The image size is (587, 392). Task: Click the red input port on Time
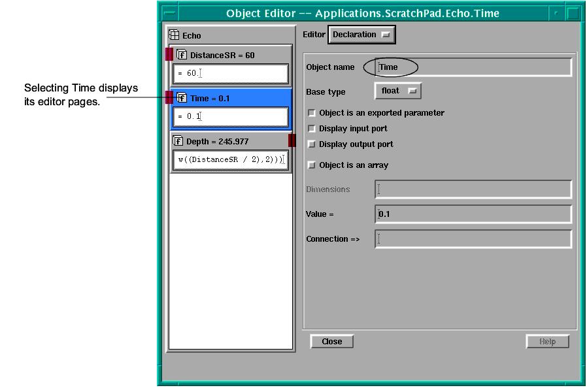[169, 97]
